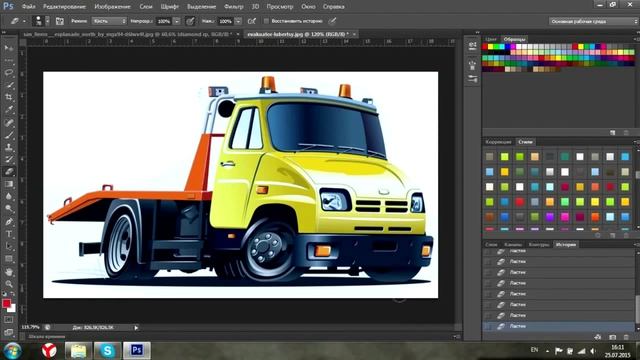Switch to the Цвет panel tab
640x360 pixels.
[491, 39]
